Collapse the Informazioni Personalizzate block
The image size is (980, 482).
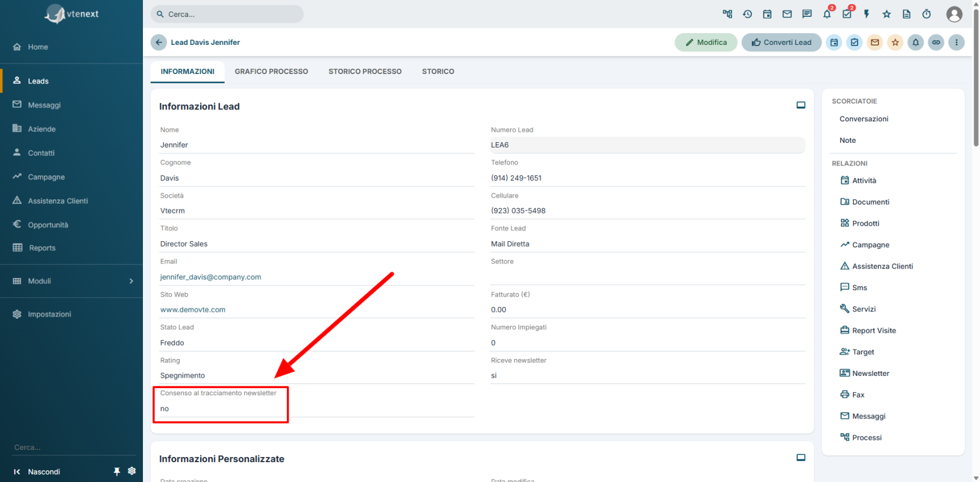(x=801, y=458)
